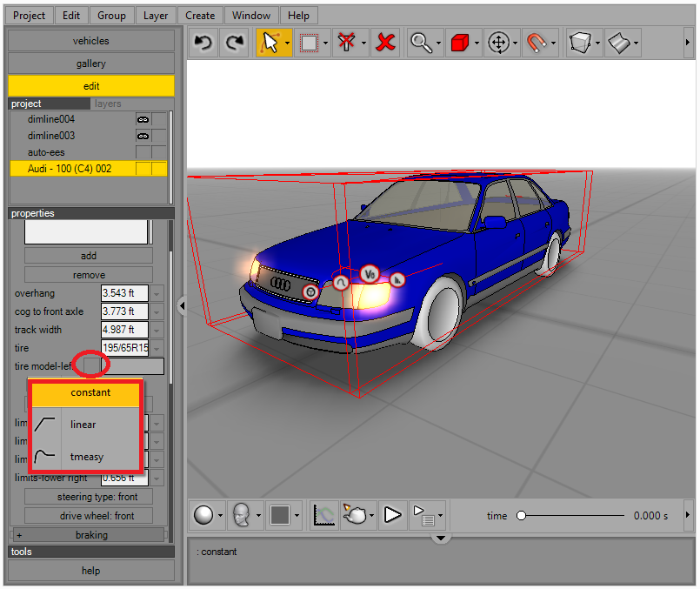Toggle visibility of dimline004
Viewport: 700px width, 589px height.
coord(143,119)
